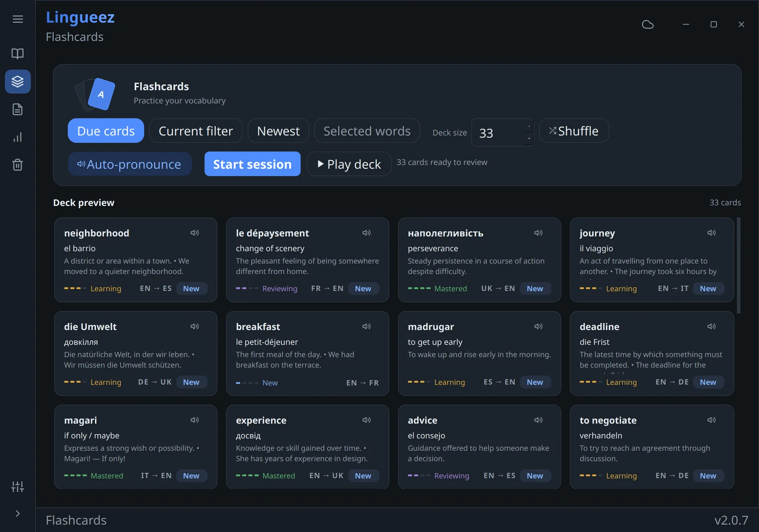Click the New badge on наполегливість card
Screen dimensions: 759x532
(535, 289)
